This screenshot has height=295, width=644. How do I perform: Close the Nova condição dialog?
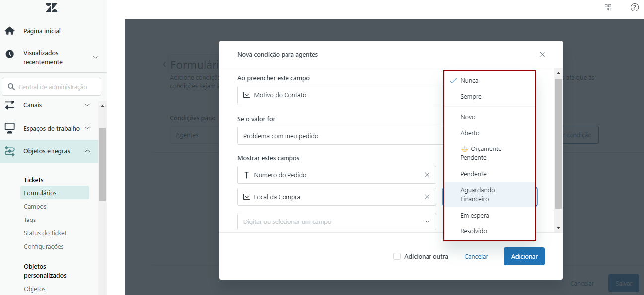542,54
